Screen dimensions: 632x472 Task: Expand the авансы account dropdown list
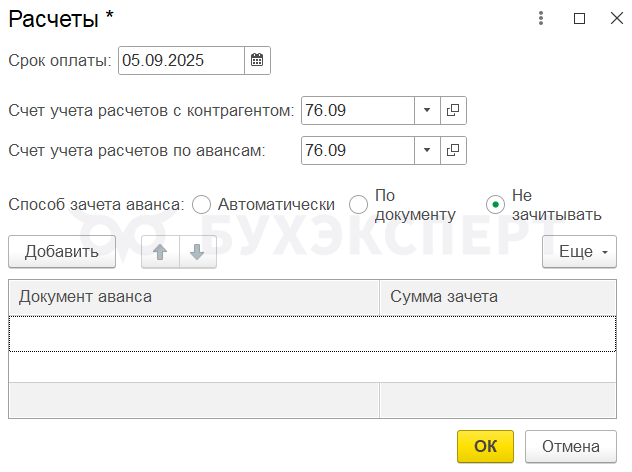point(427,151)
